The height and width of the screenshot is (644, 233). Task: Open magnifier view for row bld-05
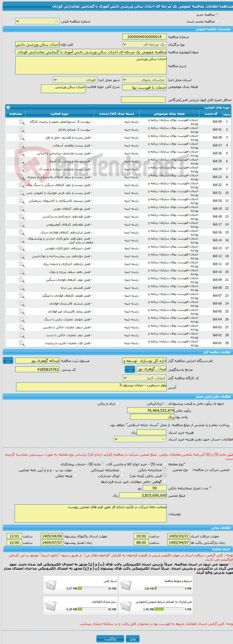(21, 311)
